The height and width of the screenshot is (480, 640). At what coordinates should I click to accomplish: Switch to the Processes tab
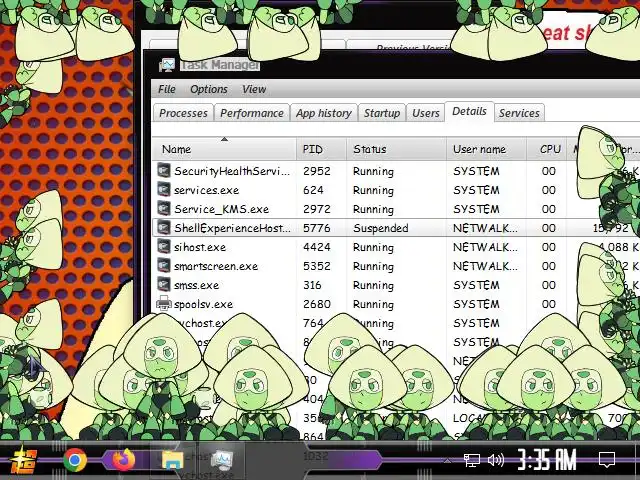183,113
